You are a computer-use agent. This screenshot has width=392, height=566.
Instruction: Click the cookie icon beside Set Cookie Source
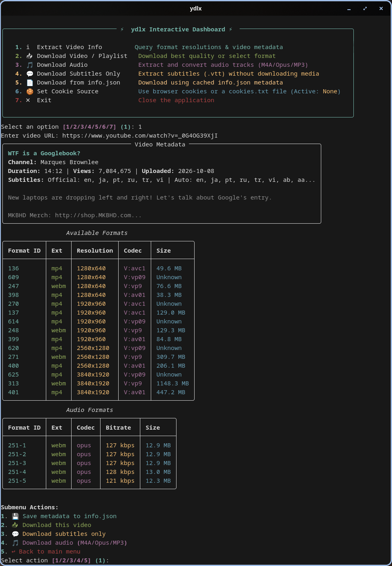29,91
